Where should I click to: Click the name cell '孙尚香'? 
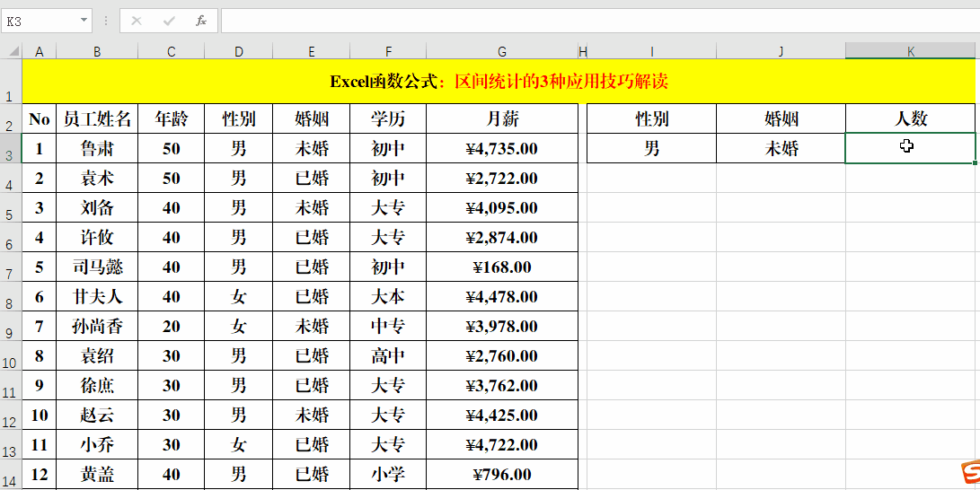[x=97, y=327]
